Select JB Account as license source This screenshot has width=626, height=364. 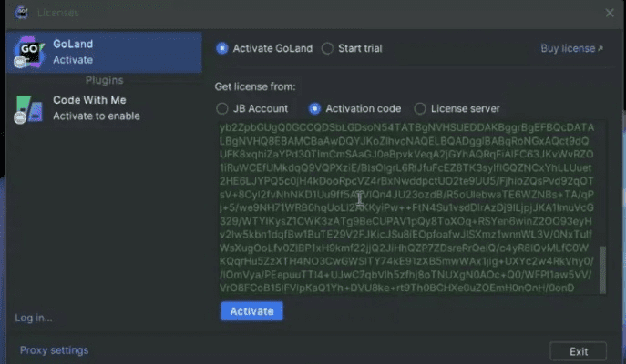[223, 108]
